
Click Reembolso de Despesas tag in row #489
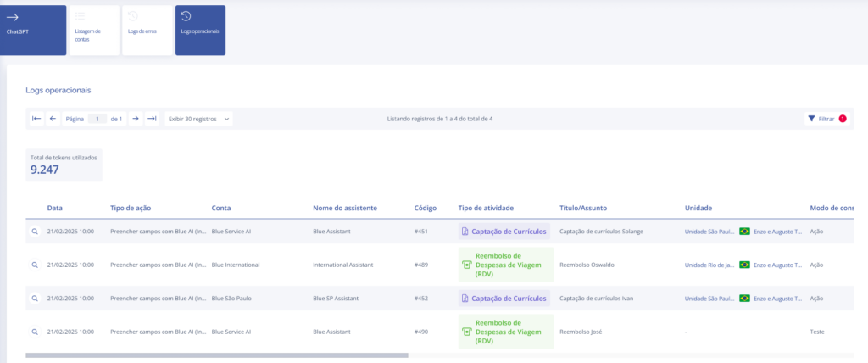click(505, 265)
